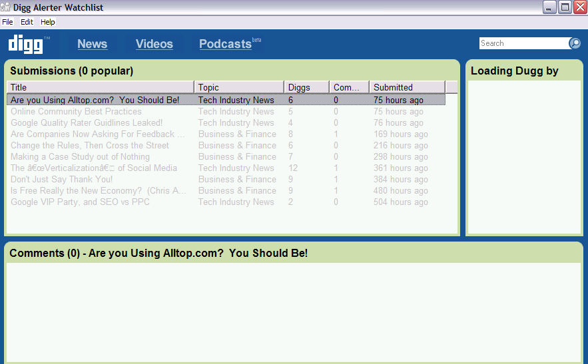This screenshot has height=364, width=588.
Task: Click '298 hours ago' cell
Action: click(x=400, y=157)
